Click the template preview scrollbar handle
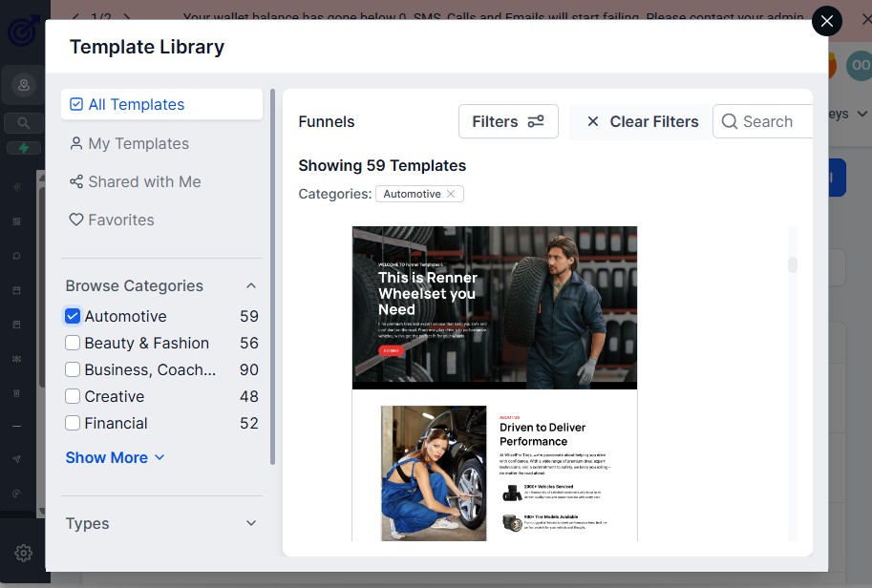The height and width of the screenshot is (588, 872). click(x=793, y=264)
